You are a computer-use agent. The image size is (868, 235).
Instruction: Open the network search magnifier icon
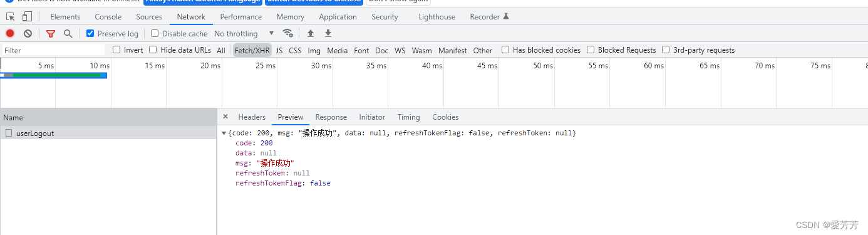click(68, 33)
